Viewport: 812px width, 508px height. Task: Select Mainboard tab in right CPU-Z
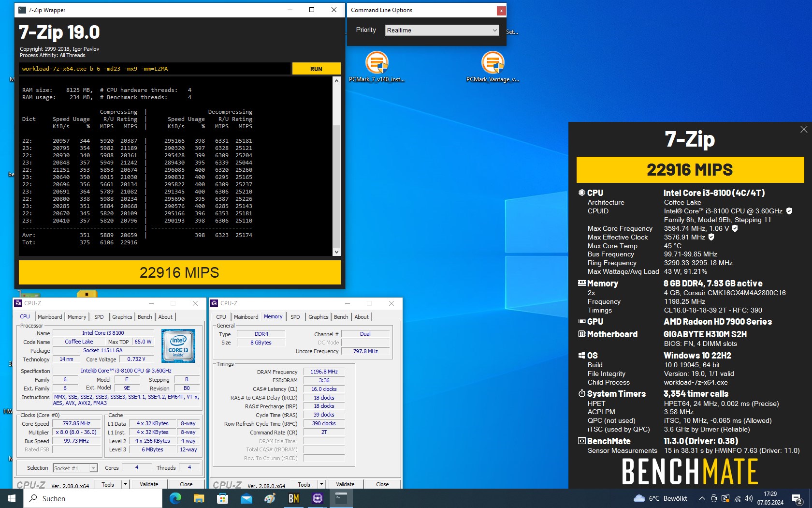[246, 317]
